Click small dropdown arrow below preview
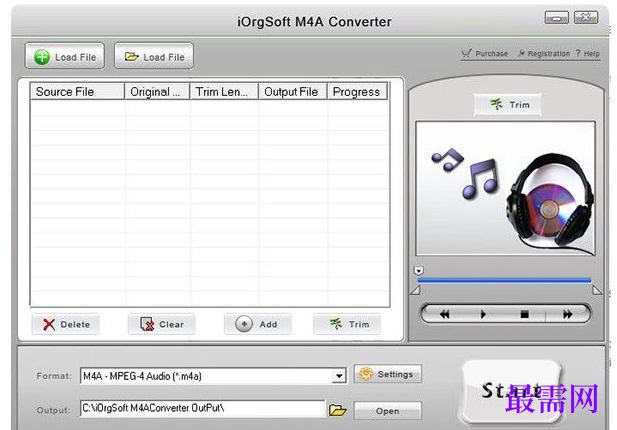This screenshot has width=617, height=430. click(x=419, y=271)
